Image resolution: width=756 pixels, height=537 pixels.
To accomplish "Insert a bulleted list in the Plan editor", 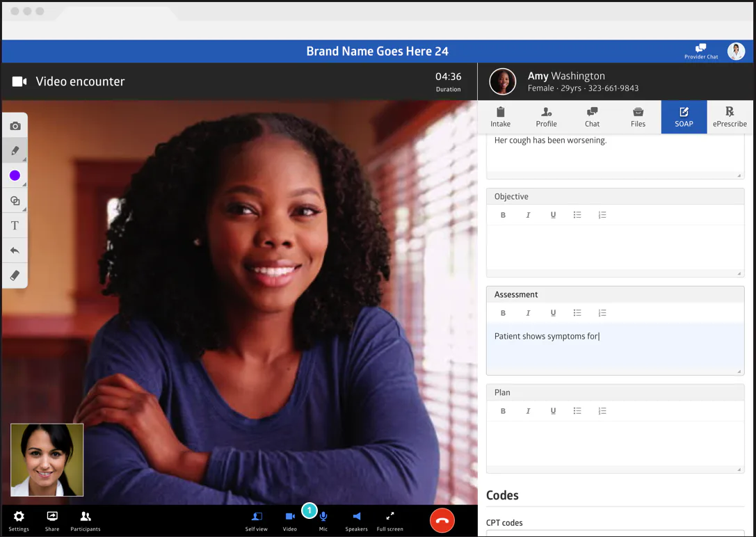I will pos(577,411).
